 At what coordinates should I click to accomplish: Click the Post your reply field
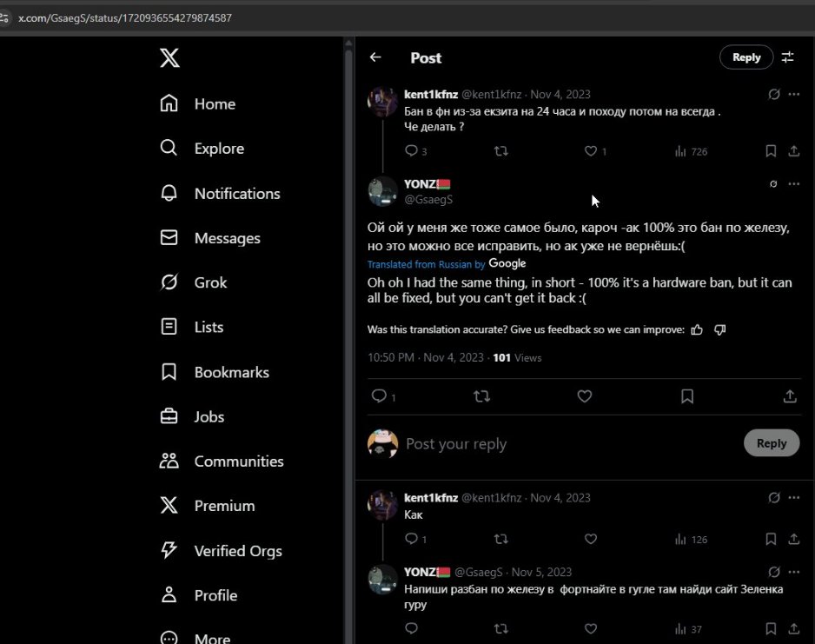456,443
